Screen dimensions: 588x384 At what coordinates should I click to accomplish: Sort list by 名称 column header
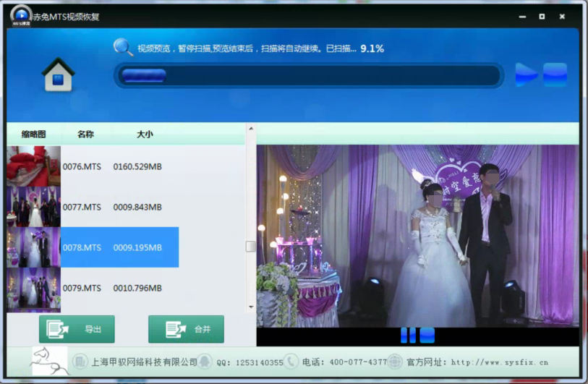point(85,135)
